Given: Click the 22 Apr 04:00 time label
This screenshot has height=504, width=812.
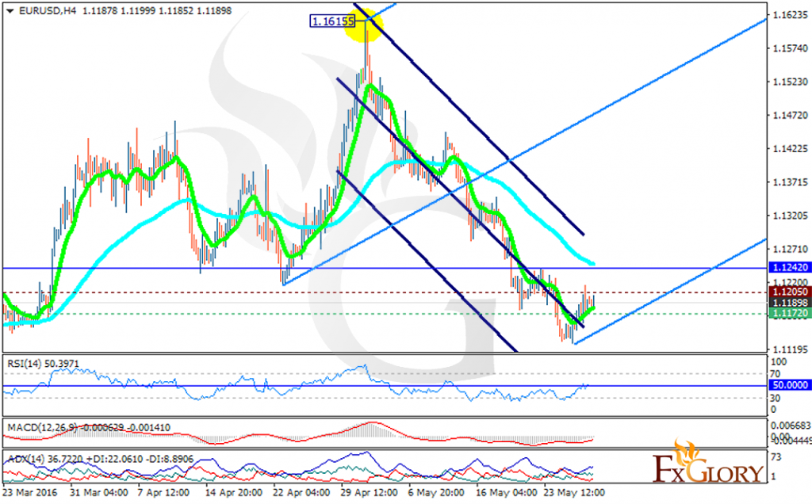Looking at the screenshot, I should [x=301, y=492].
